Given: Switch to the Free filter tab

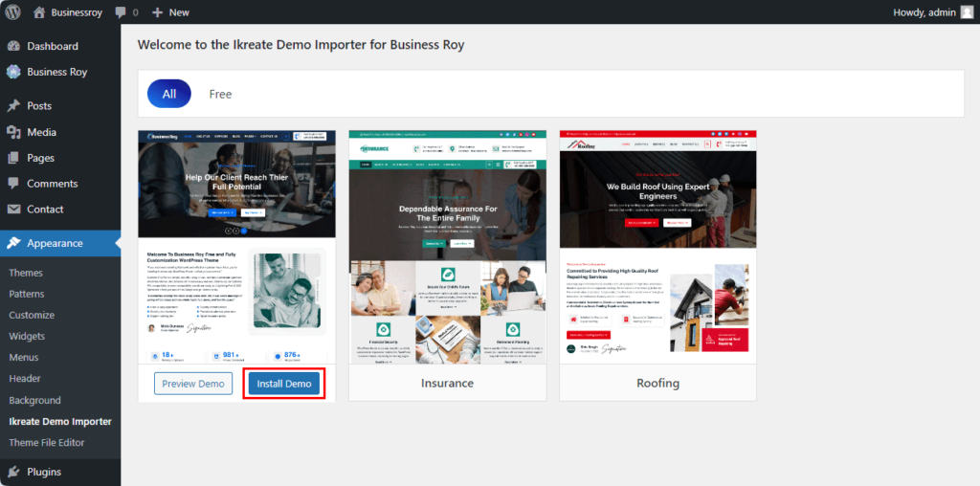Looking at the screenshot, I should pos(220,94).
